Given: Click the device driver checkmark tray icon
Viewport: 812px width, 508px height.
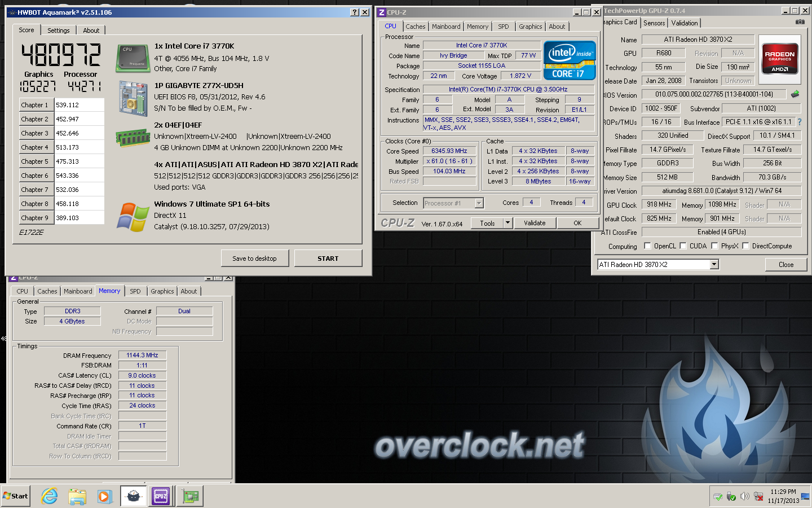Looking at the screenshot, I should 717,496.
